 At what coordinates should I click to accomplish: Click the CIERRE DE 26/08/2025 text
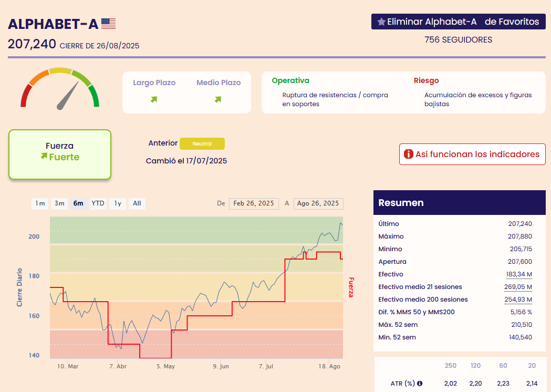(99, 46)
